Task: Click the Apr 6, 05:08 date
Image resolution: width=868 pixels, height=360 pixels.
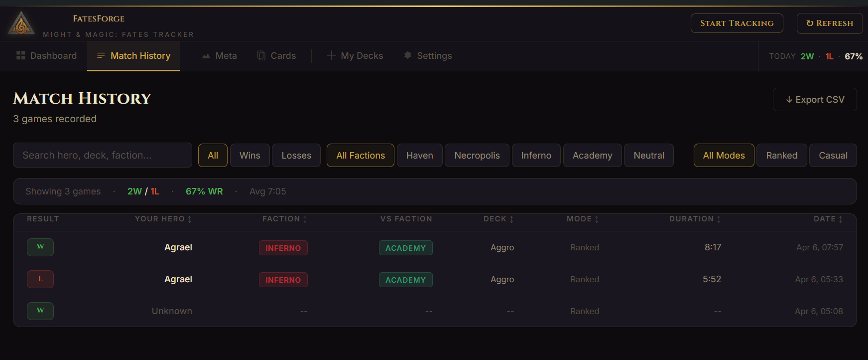Action: pos(819,311)
